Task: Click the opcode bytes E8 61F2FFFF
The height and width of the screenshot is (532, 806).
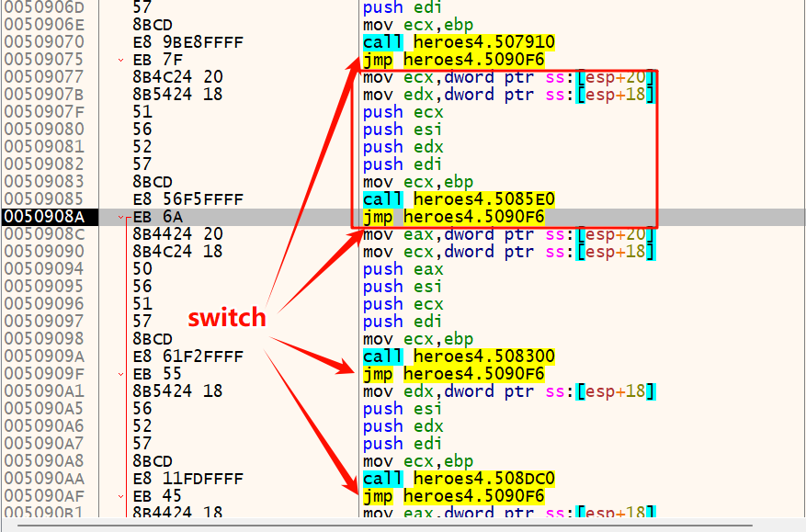Action: (188, 357)
